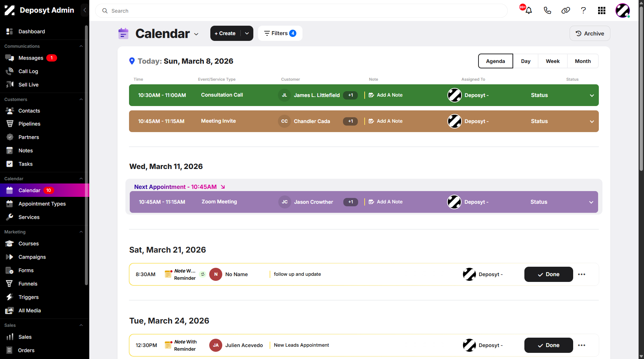The image size is (644, 359).
Task: Expand the Meeting Invite row chevron
Action: 592,122
